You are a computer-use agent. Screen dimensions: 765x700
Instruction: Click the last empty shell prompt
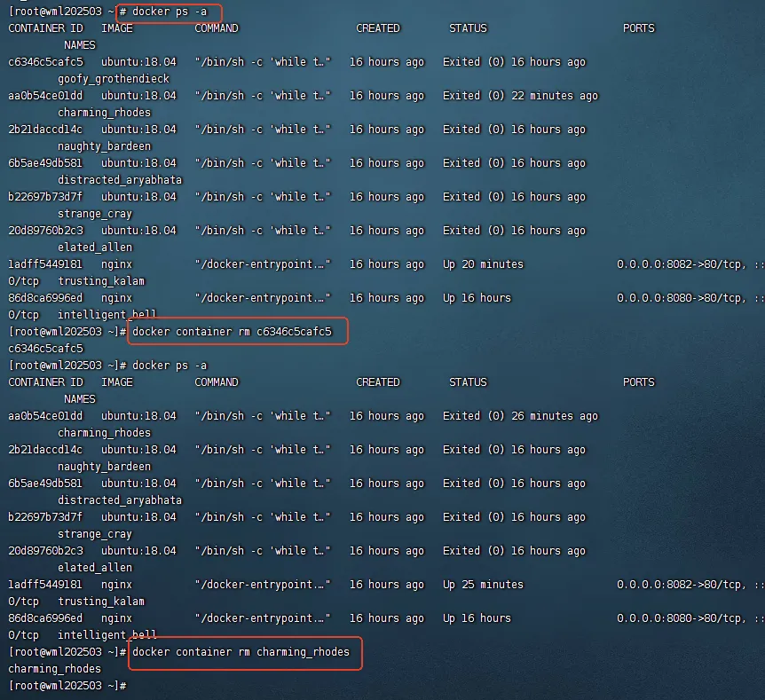(67, 686)
